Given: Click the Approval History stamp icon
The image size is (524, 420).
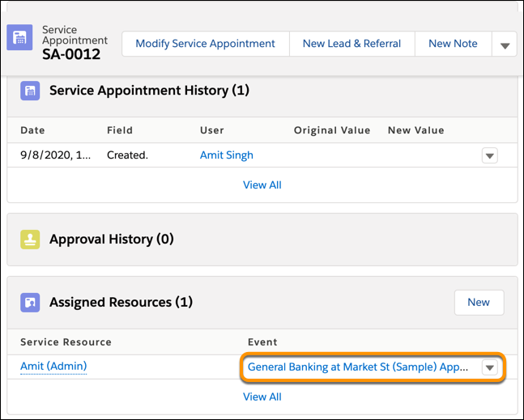Looking at the screenshot, I should coord(30,240).
